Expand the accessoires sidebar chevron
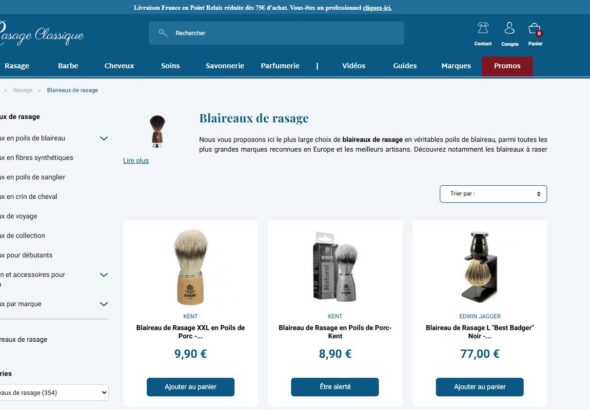Image resolution: width=590 pixels, height=410 pixels. tap(104, 275)
